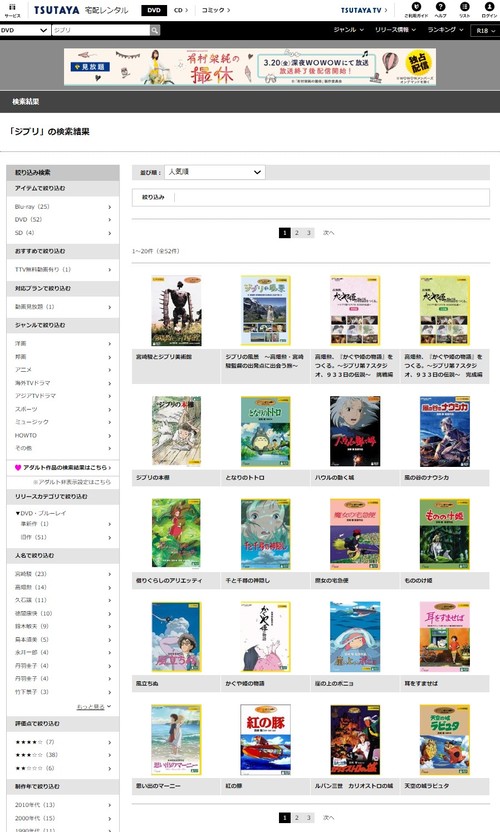Switch to the コミック tab
Screen dimensions: 500x832
[x=215, y=10]
